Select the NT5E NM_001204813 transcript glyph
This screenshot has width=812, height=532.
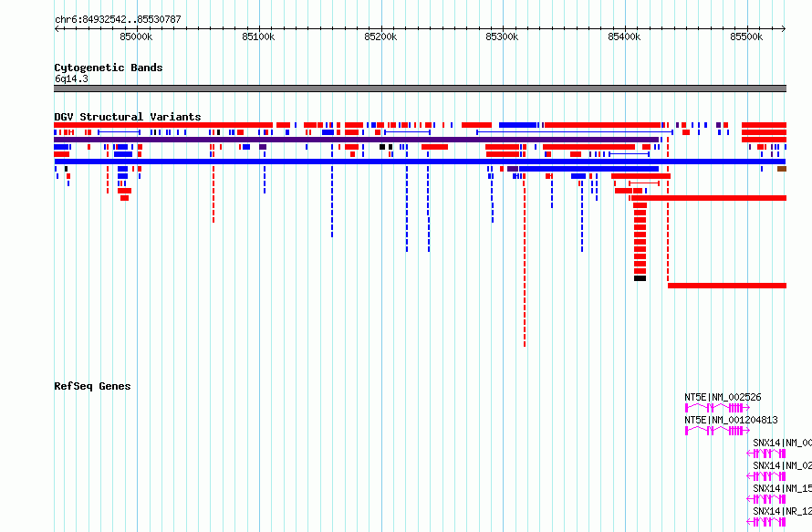tap(717, 431)
